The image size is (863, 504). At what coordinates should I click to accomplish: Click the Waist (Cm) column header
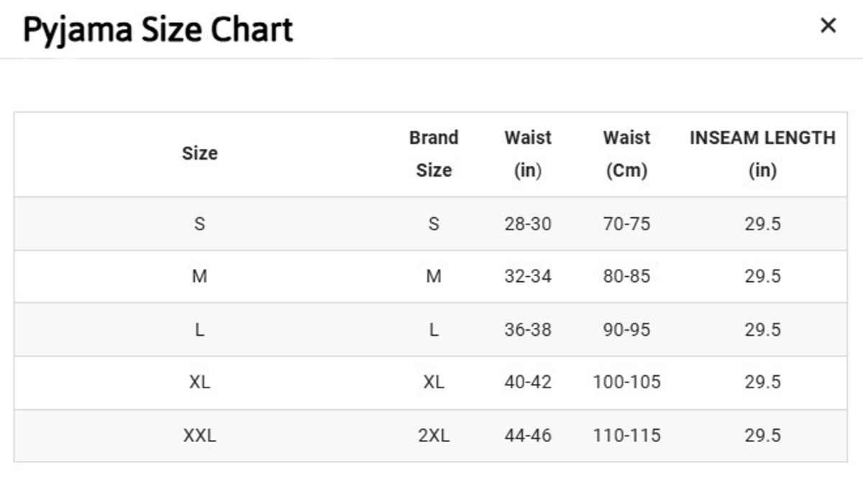pos(626,154)
